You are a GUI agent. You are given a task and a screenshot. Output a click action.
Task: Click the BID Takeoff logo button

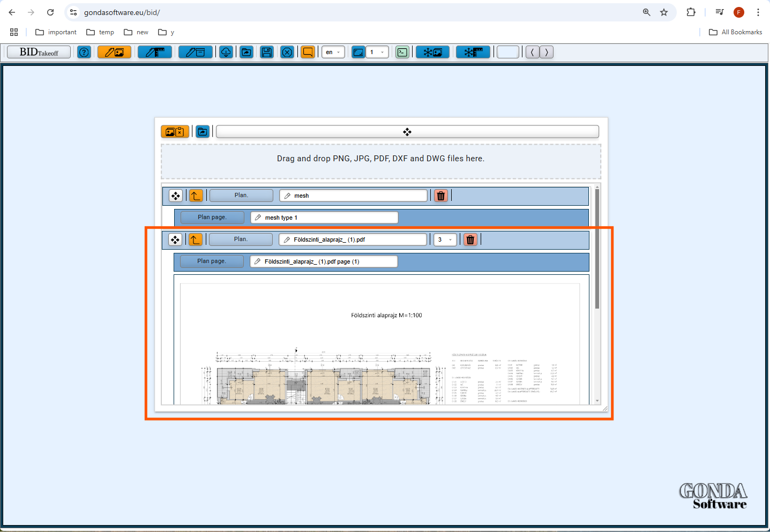[39, 52]
